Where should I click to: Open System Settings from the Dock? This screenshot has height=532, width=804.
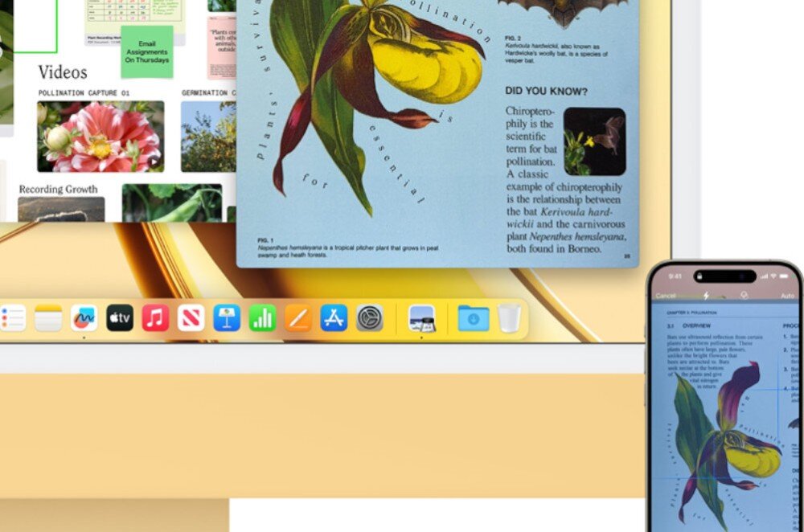[x=368, y=317]
